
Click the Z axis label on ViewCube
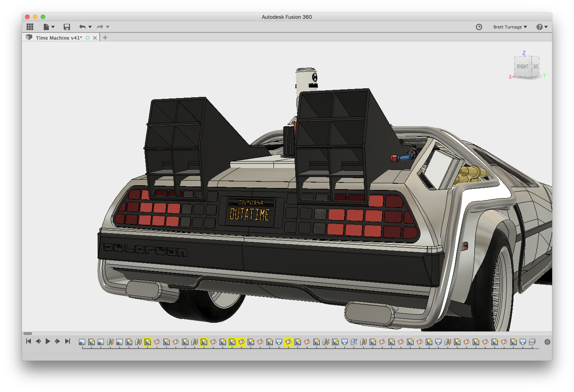click(x=524, y=53)
